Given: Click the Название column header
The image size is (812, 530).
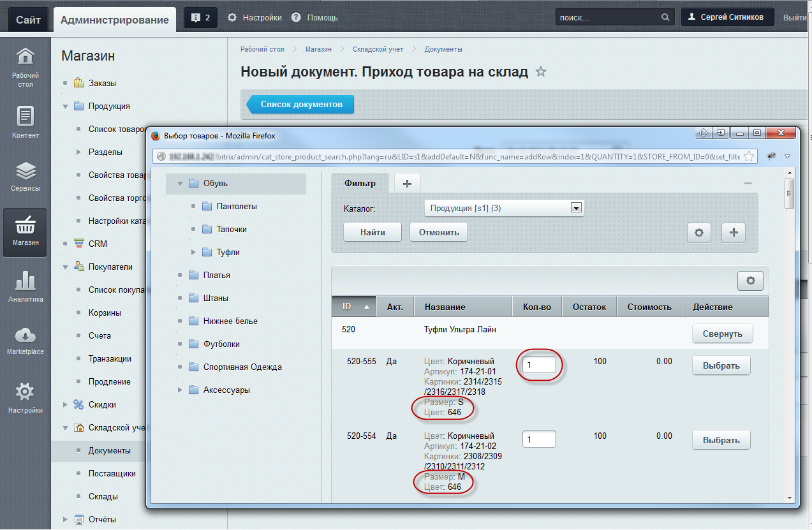Looking at the screenshot, I should (464, 307).
